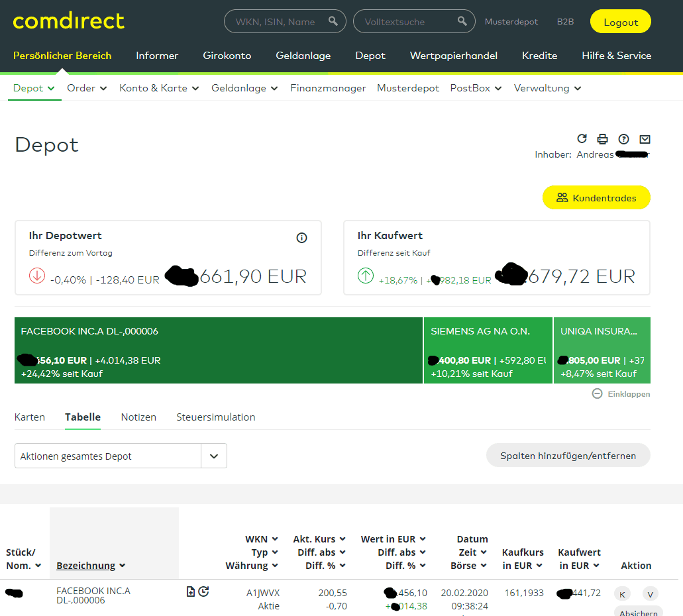
Task: Sort by Bezeichnung column header
Action: coord(91,566)
